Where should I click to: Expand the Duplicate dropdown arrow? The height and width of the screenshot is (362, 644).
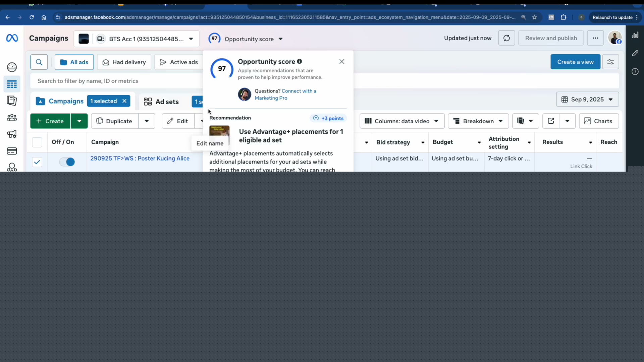pyautogui.click(x=147, y=121)
